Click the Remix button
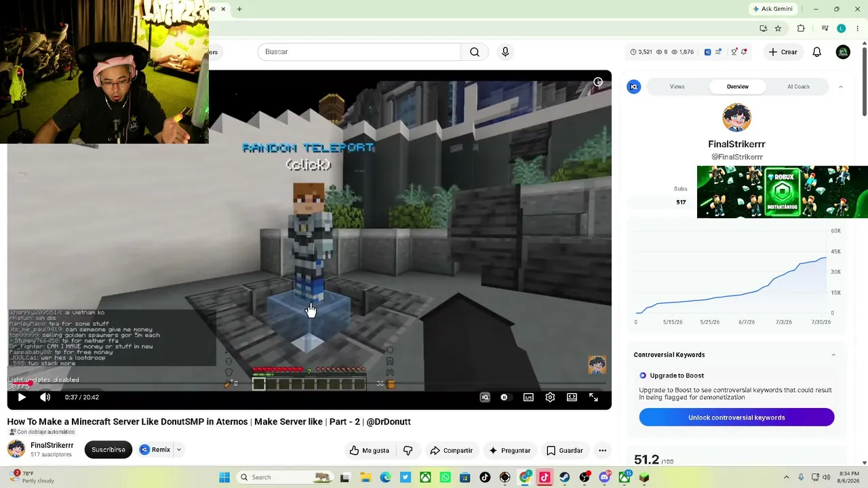This screenshot has width=868, height=488. tap(155, 450)
